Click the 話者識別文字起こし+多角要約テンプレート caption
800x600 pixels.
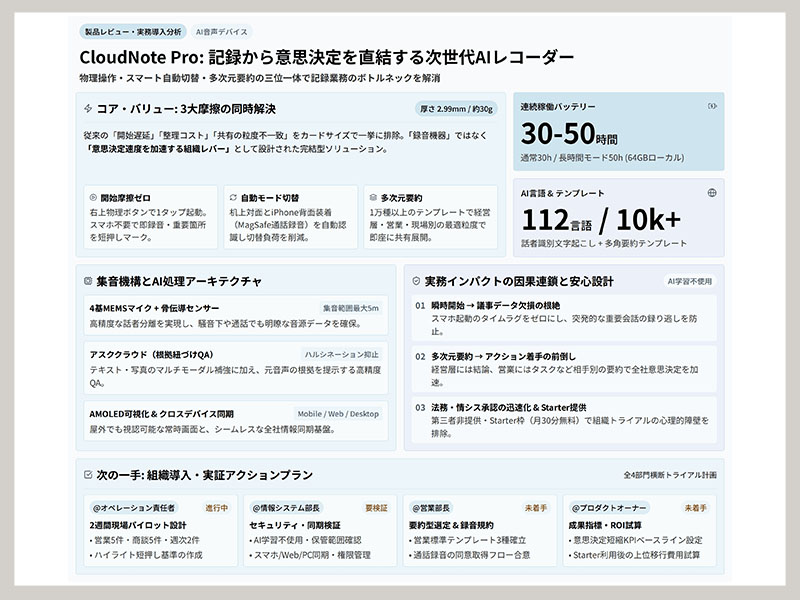[604, 243]
